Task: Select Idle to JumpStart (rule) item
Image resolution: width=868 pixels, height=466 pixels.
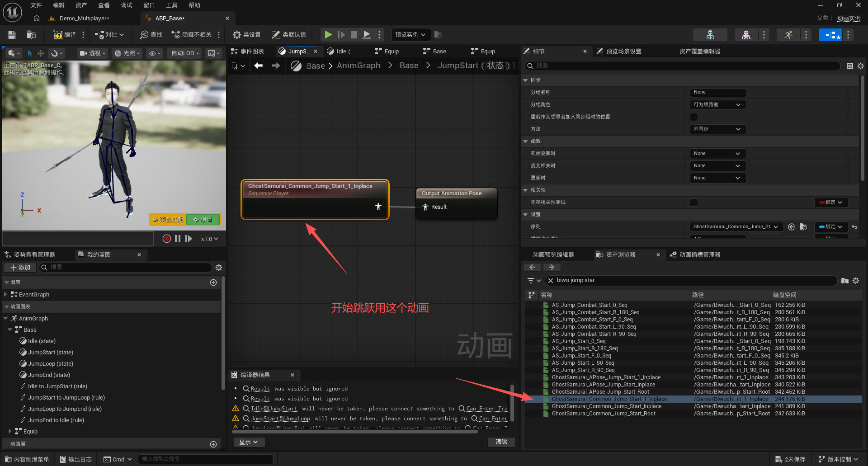Action: pos(57,386)
